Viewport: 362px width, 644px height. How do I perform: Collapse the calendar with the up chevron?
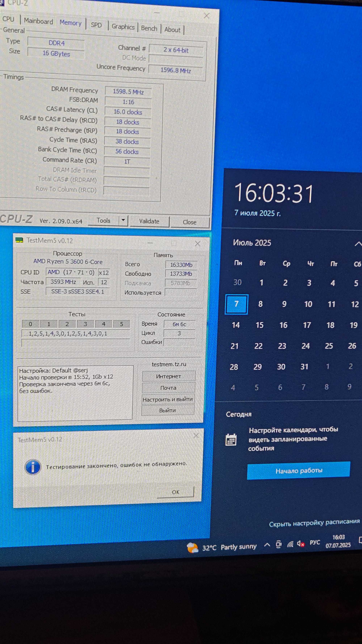[358, 244]
